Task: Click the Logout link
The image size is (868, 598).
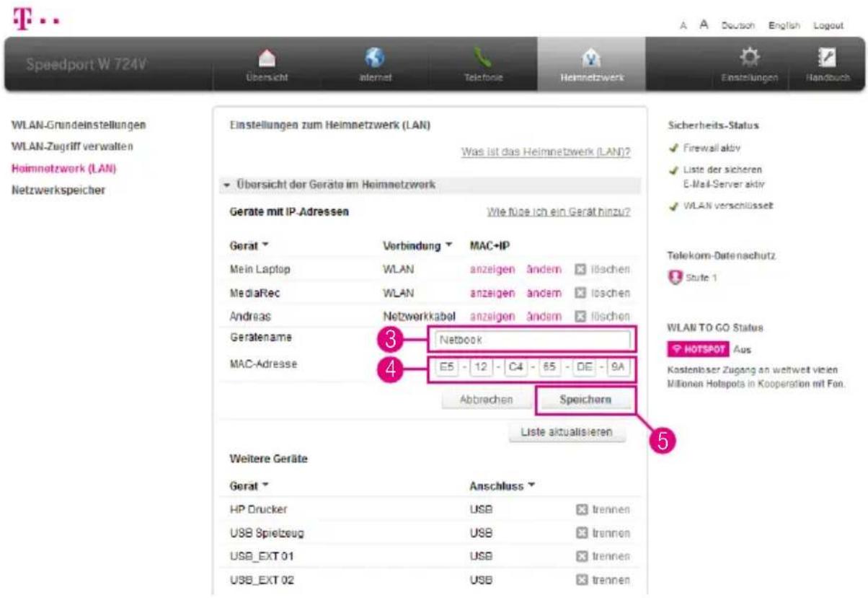Action: coord(828,26)
